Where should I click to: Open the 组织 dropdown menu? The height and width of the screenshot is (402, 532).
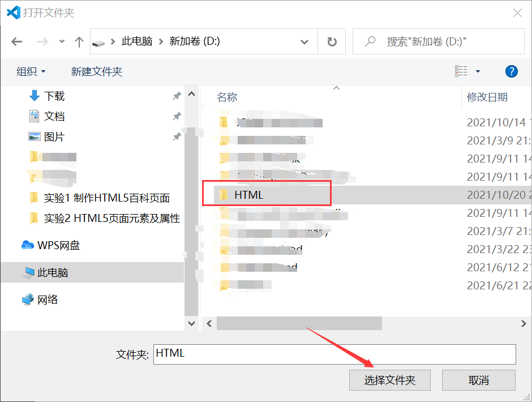coord(31,71)
